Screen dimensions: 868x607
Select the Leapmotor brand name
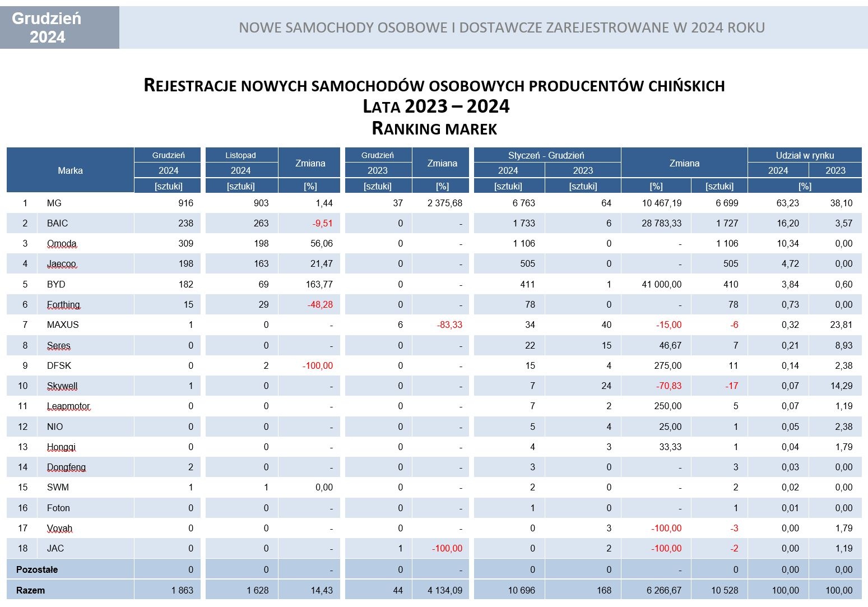pyautogui.click(x=68, y=406)
